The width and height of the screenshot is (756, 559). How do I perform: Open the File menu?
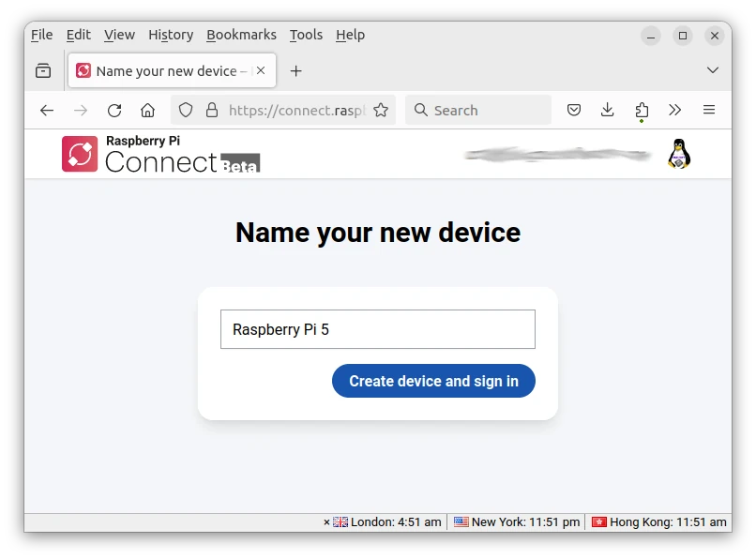pyautogui.click(x=42, y=35)
